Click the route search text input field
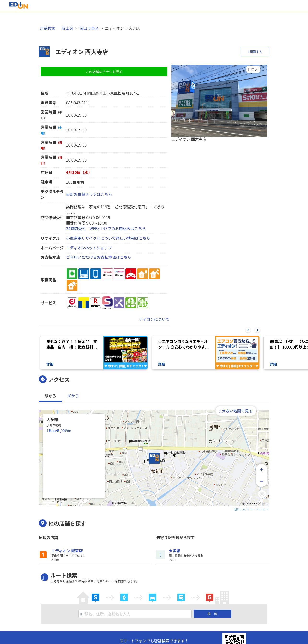 [135, 614]
